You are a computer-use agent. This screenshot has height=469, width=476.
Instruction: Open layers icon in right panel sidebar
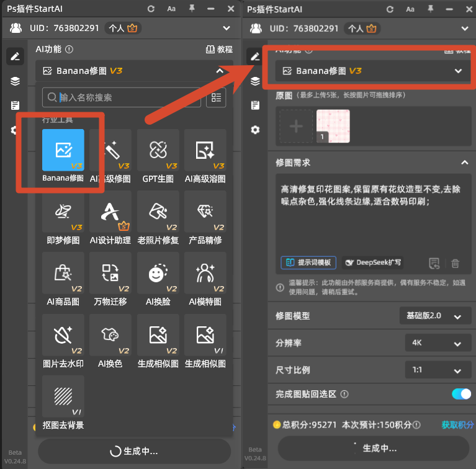coord(255,81)
